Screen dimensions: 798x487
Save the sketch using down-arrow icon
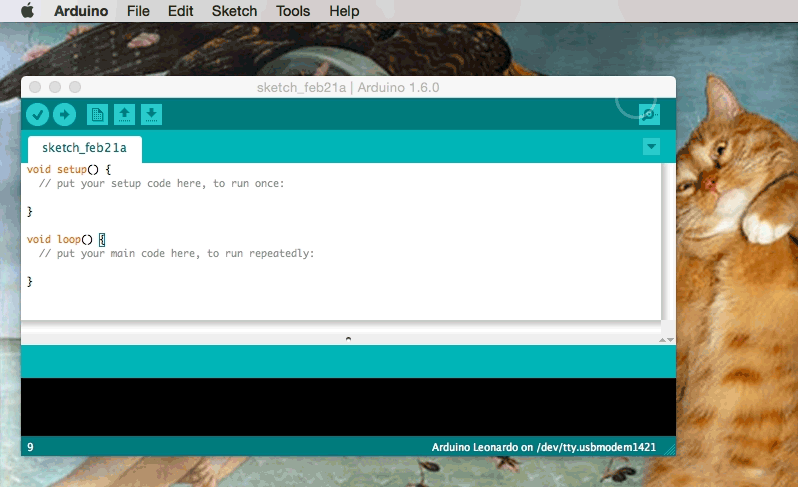coord(151,114)
